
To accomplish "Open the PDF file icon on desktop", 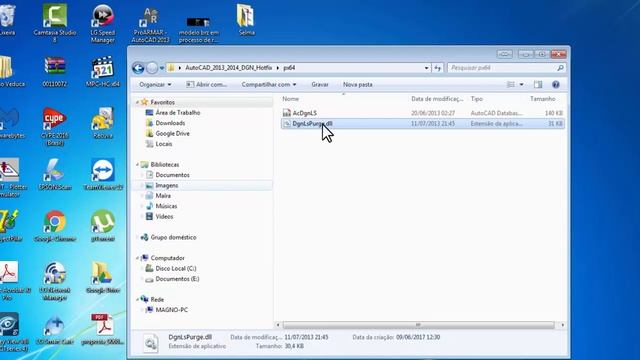I will (102, 330).
